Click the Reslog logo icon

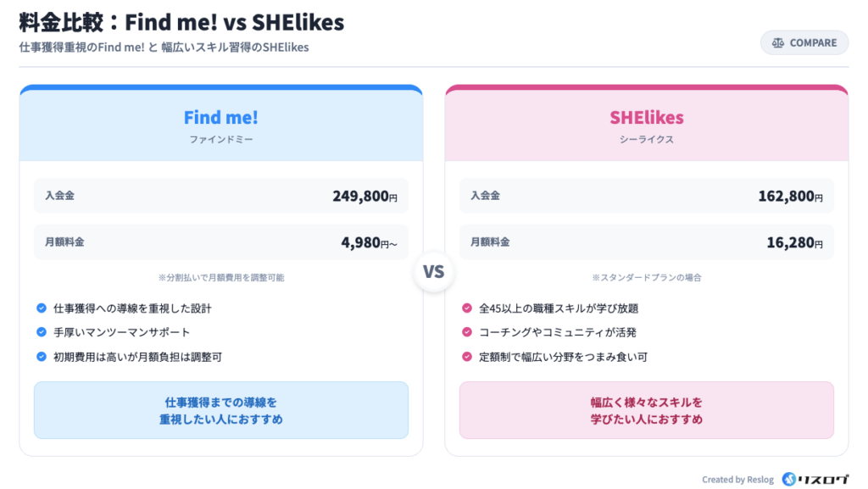click(x=789, y=479)
